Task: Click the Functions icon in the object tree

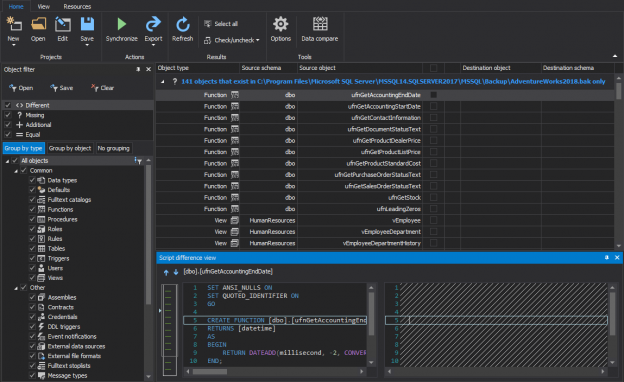Action: 41,209
